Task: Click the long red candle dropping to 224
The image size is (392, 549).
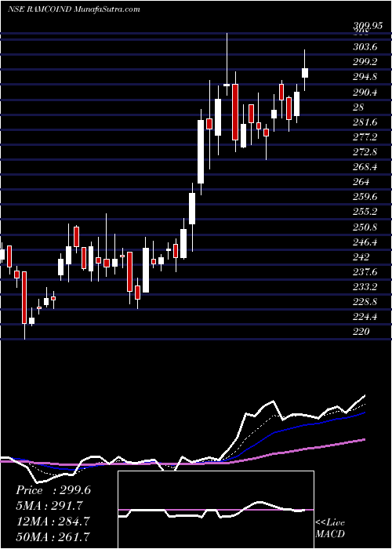Action: tap(24, 297)
